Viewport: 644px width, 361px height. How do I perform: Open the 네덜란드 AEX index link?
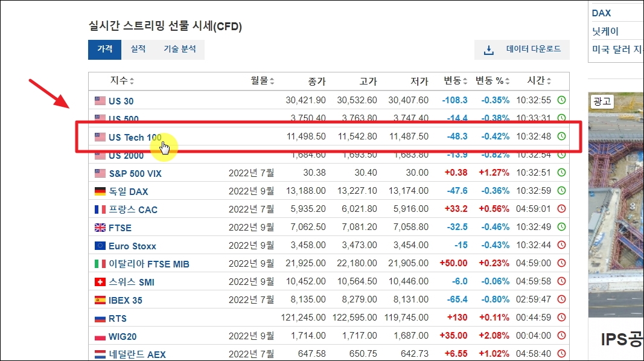click(x=137, y=354)
